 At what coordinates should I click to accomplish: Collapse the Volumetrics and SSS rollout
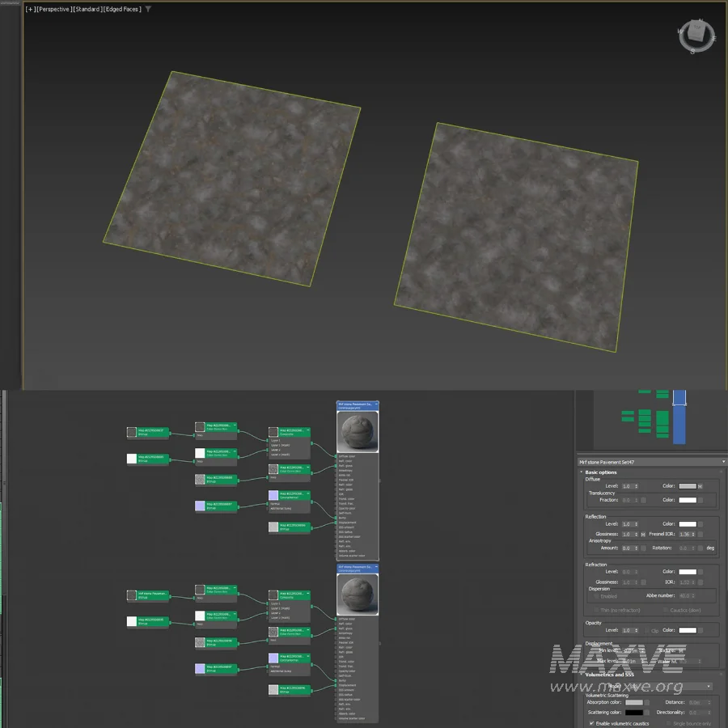[582, 674]
